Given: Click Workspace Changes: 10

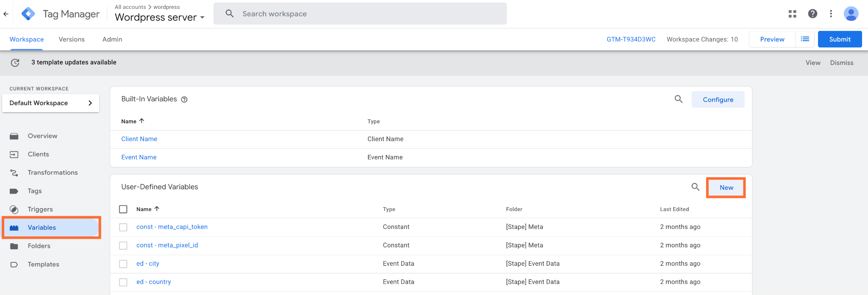Looking at the screenshot, I should click(702, 39).
